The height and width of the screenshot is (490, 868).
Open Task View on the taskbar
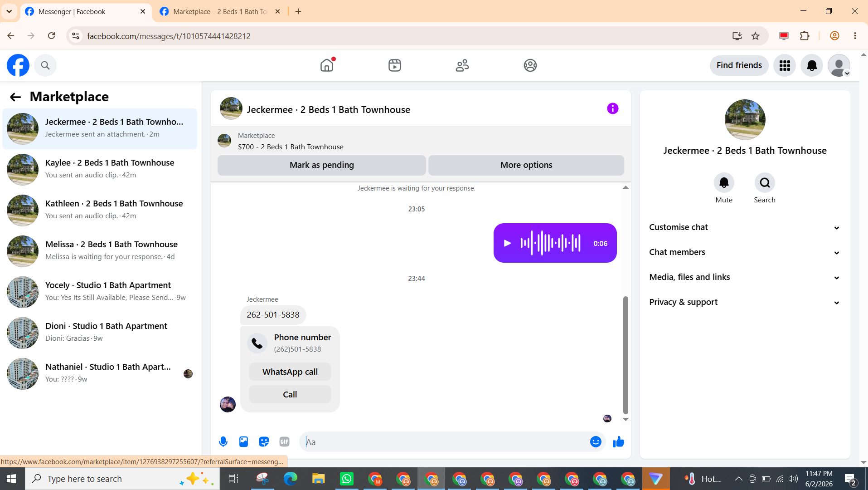point(233,479)
